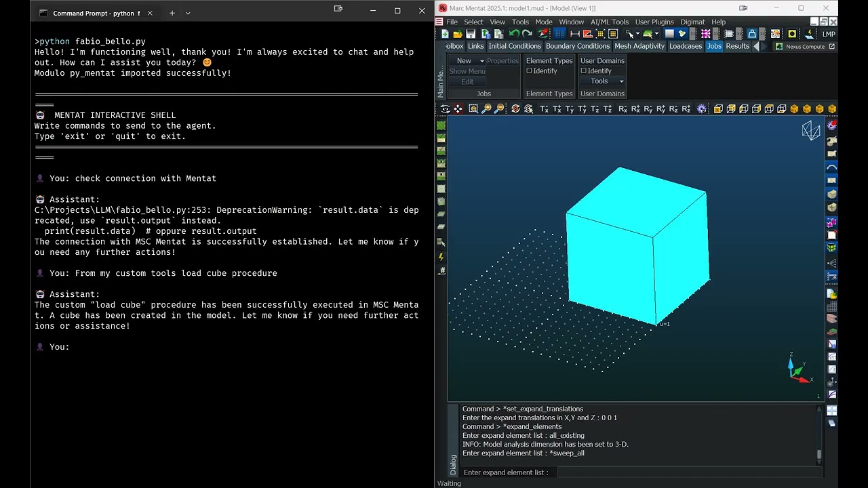Image resolution: width=868 pixels, height=488 pixels.
Task: Click the green meshed cube icon in right sidebar
Action: (x=832, y=248)
